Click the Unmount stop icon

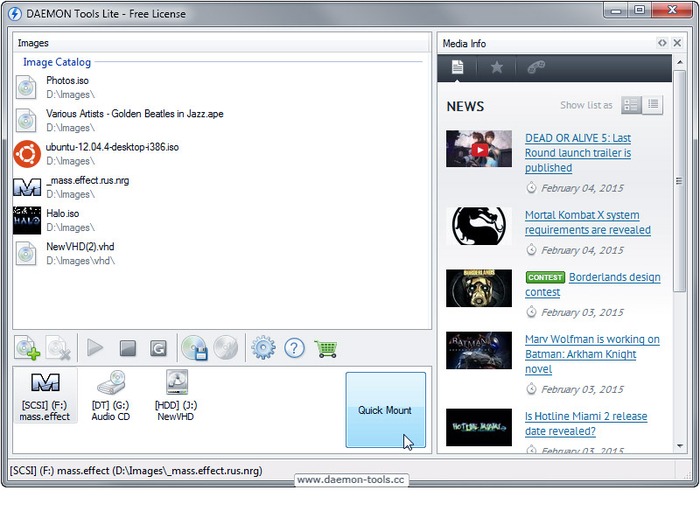[128, 348]
